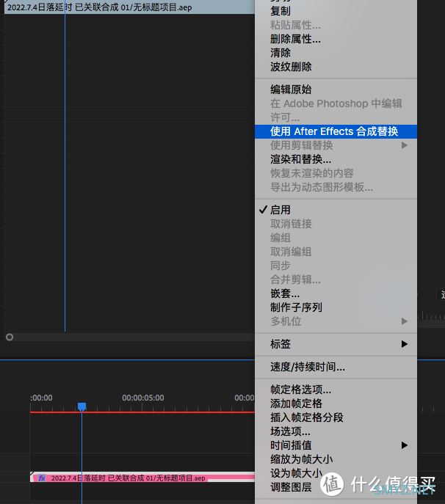Choose 添加帧定格 from the menu
The width and height of the screenshot is (445, 504).
(336, 403)
